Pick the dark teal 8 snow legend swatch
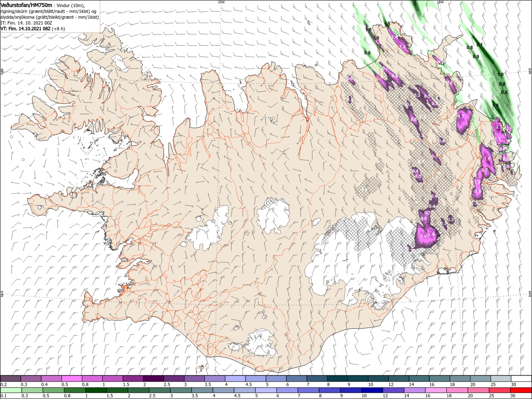The height and width of the screenshot is (399, 532). [x=337, y=379]
